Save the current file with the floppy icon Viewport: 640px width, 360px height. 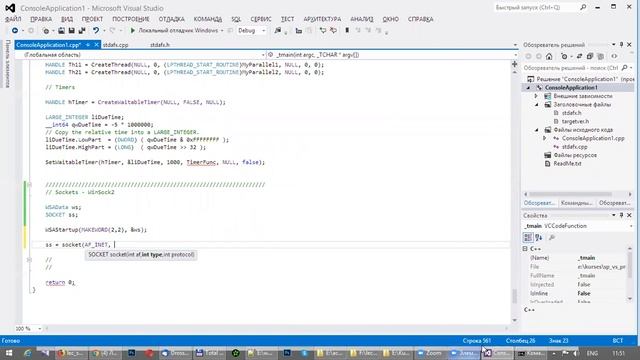(71, 31)
